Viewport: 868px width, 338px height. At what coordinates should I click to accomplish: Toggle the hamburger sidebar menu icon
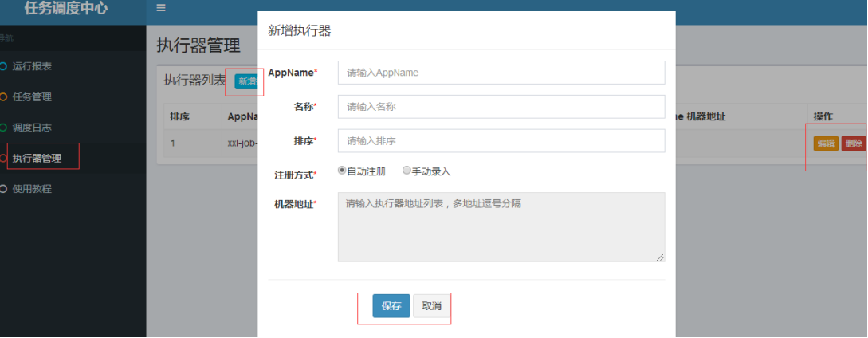click(161, 8)
